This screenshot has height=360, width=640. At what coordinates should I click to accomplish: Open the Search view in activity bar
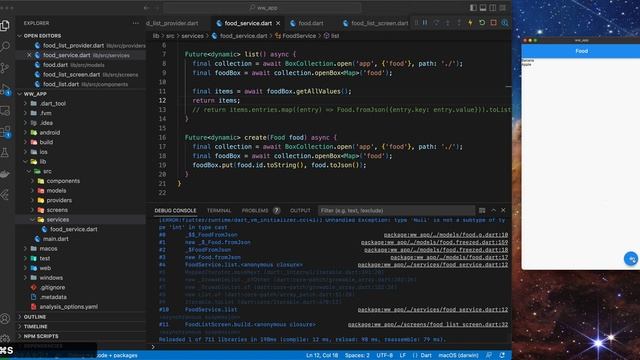click(5, 47)
